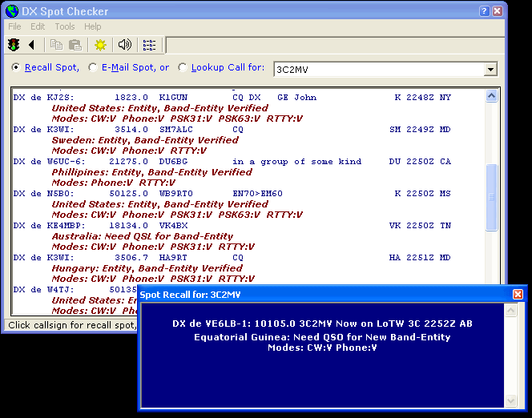Viewport: 532px width, 418px height.
Task: Click the Sweden entity status line
Action: click(145, 140)
